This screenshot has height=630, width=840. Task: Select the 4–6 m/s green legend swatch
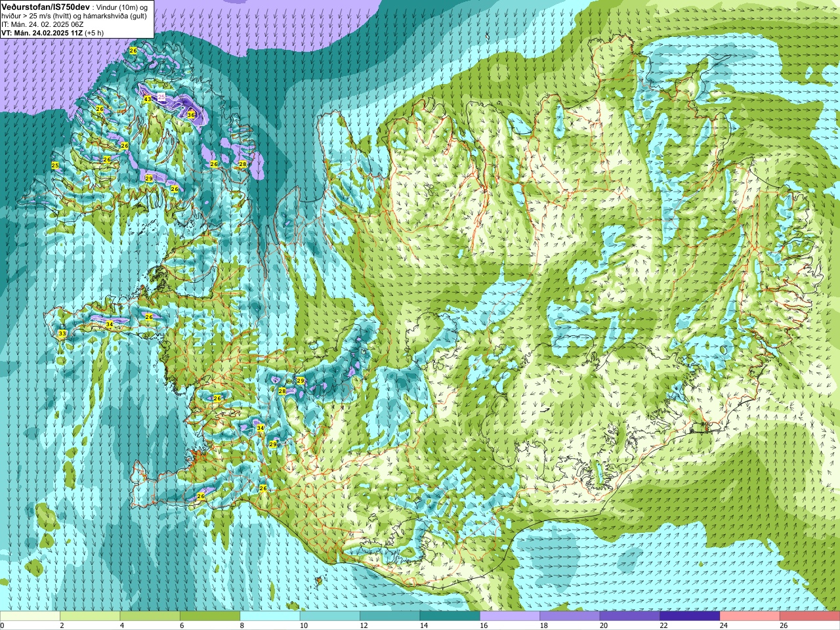click(x=150, y=616)
